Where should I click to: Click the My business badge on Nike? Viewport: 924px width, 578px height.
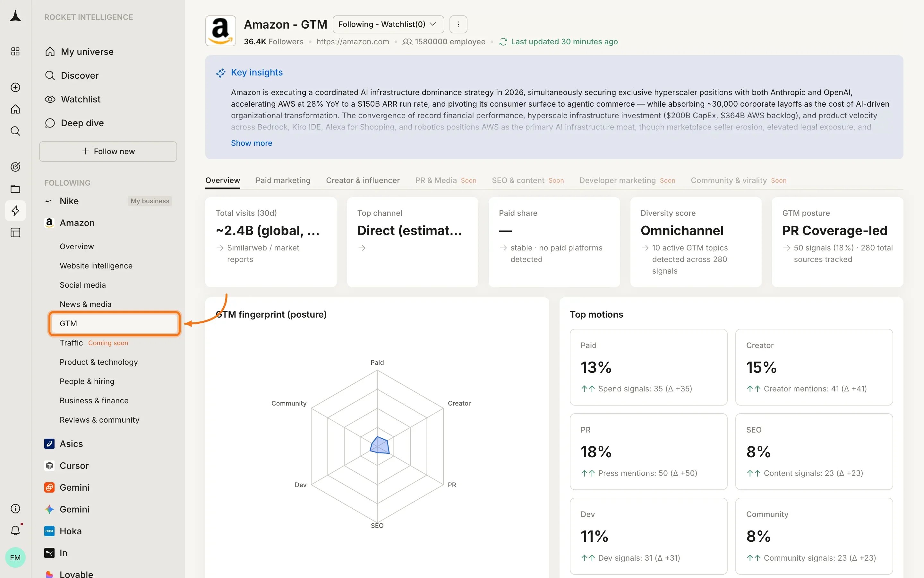click(150, 201)
